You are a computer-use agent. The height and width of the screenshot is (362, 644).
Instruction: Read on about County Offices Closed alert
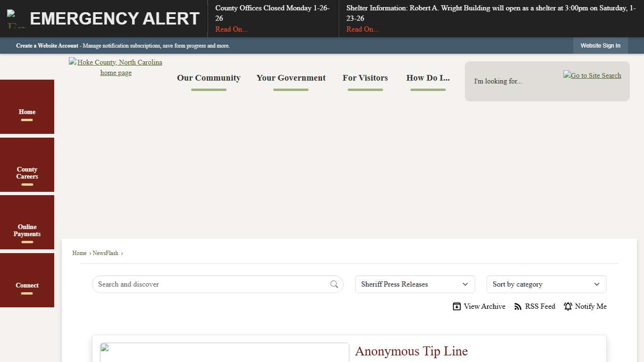[x=231, y=29]
